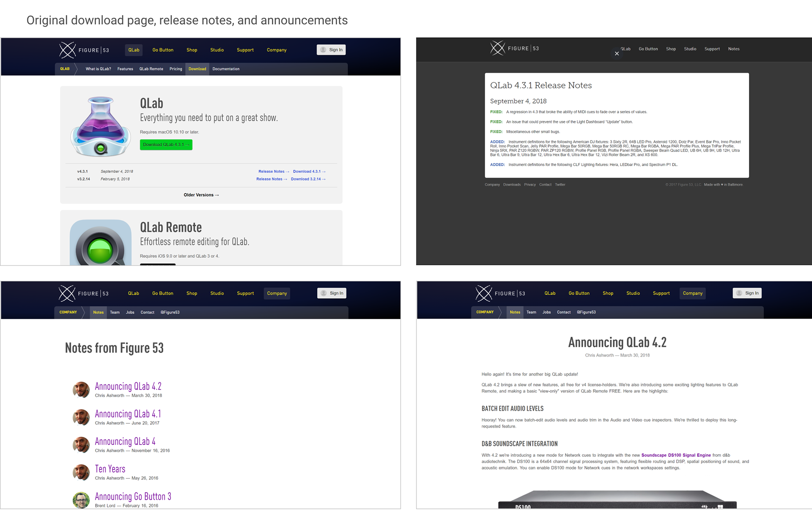Open Company menu on download page
812x510 pixels.
point(277,50)
